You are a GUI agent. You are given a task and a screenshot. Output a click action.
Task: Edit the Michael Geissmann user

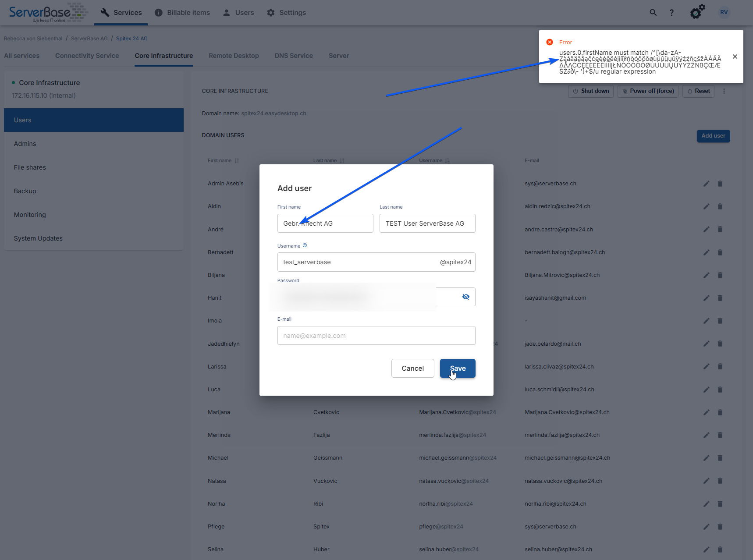[706, 458]
